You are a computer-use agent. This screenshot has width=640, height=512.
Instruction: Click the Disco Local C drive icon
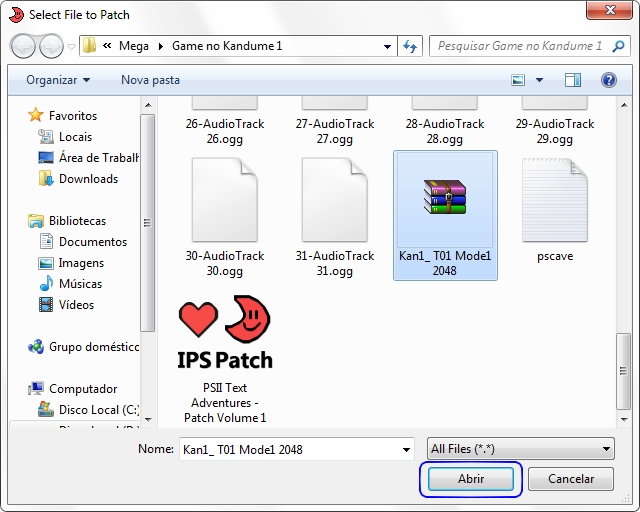[46, 409]
